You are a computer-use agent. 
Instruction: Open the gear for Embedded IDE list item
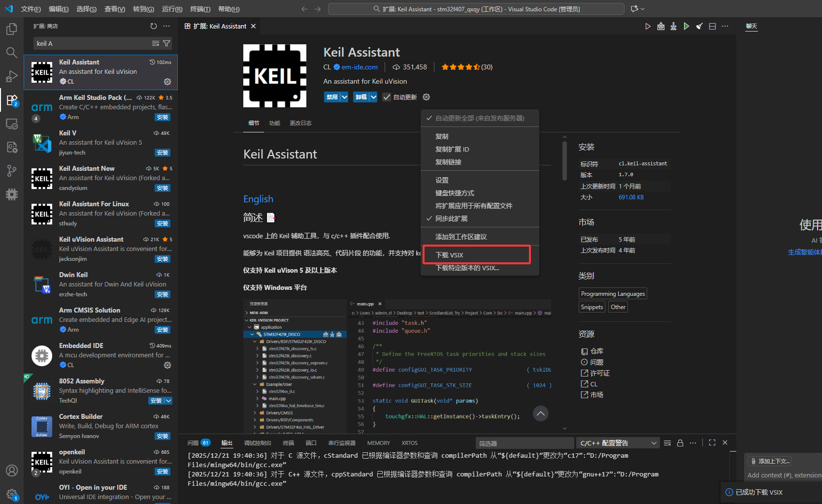pos(167,365)
